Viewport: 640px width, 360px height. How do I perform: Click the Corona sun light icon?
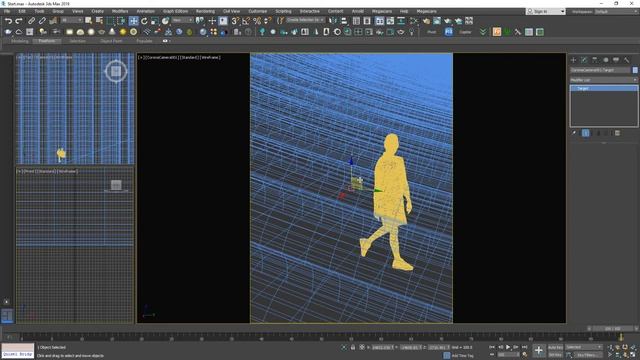(123, 32)
